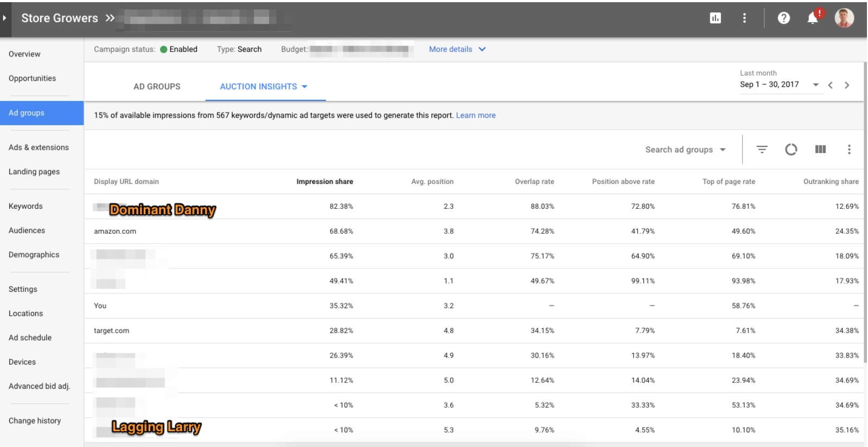
Task: Click the Learn more link
Action: 476,116
